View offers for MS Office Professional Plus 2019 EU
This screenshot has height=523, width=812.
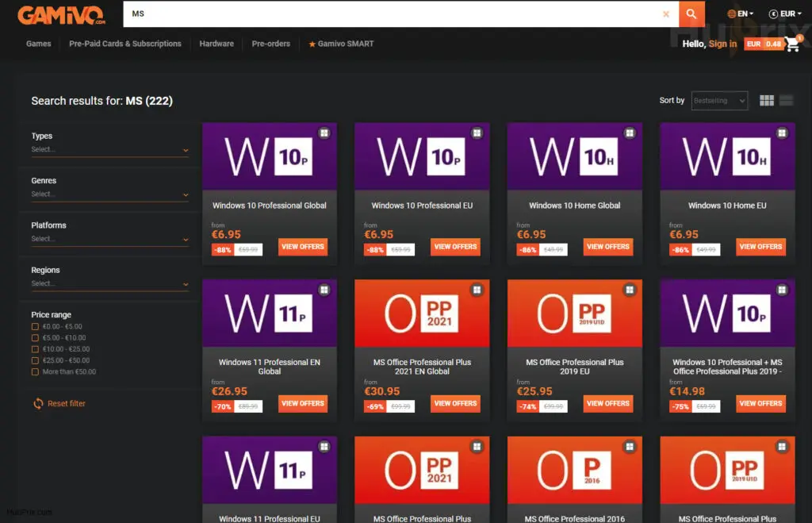pos(608,403)
